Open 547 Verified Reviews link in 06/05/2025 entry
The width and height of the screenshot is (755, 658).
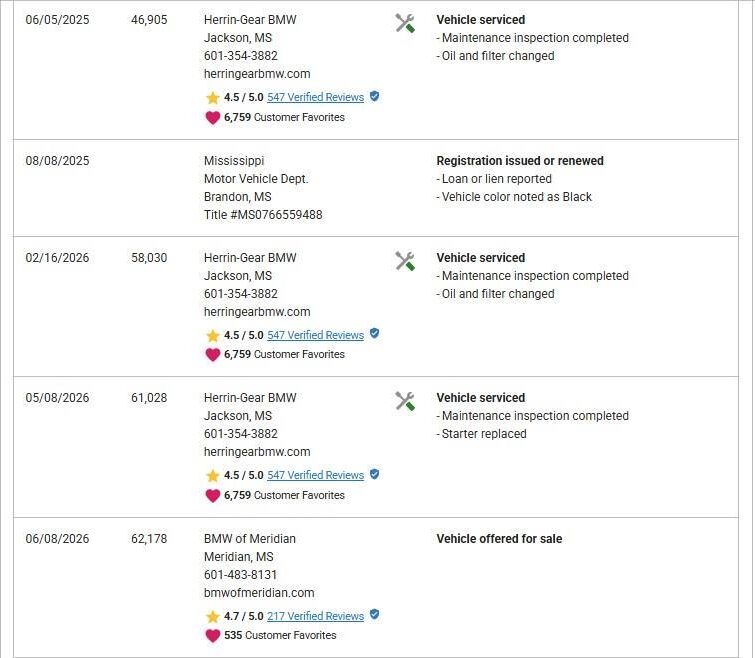coord(315,97)
